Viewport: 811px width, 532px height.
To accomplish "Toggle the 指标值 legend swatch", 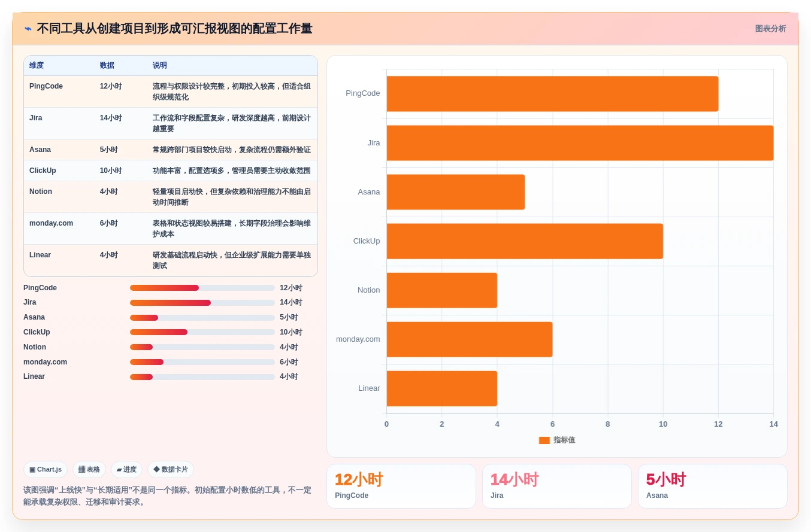I will 544,440.
